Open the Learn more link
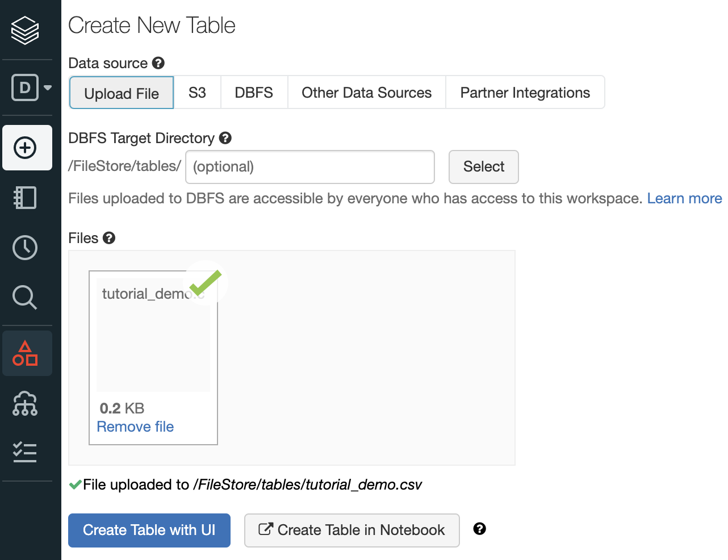This screenshot has height=560, width=728. click(x=684, y=198)
